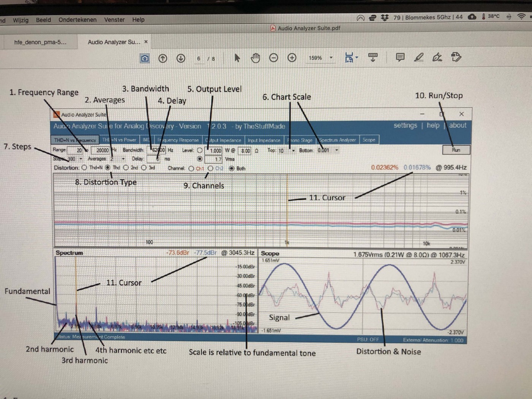
Task: Click the 1.000 W level field
Action: [214, 150]
